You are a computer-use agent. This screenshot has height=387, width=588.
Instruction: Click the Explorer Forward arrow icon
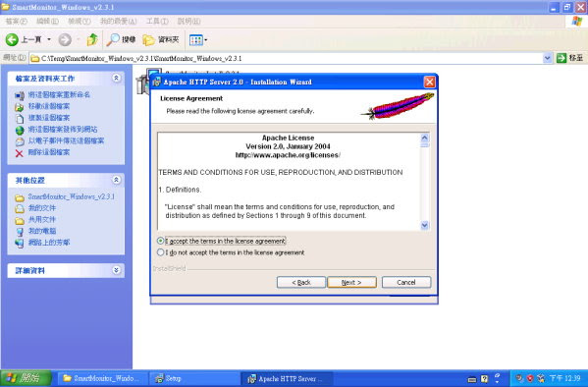click(65, 39)
